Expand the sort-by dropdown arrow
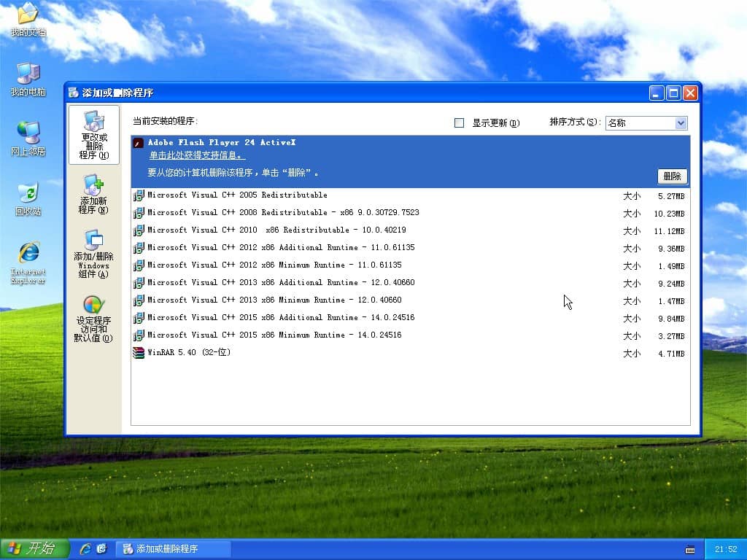Image resolution: width=747 pixels, height=560 pixels. 681,123
